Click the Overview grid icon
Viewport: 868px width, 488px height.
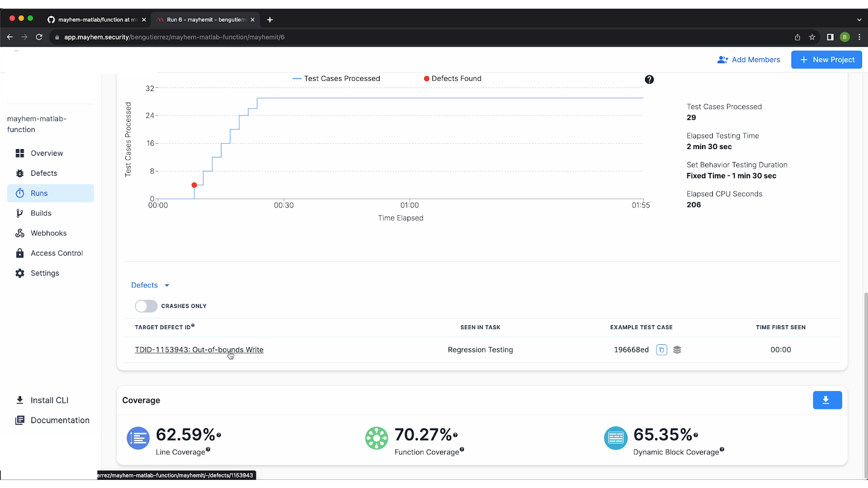pos(20,153)
